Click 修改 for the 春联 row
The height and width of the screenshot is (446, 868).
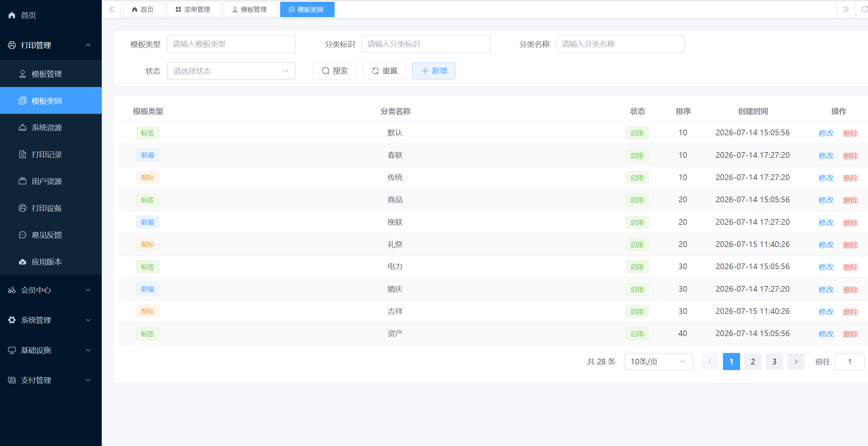[826, 156]
